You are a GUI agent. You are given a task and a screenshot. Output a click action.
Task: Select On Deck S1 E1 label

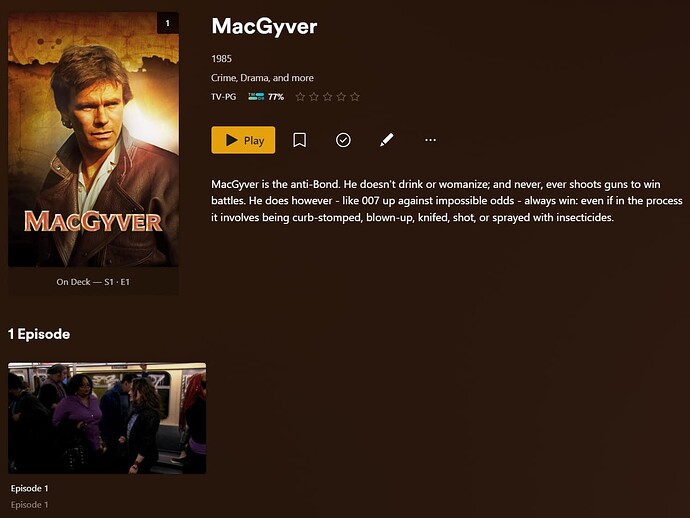pos(93,282)
